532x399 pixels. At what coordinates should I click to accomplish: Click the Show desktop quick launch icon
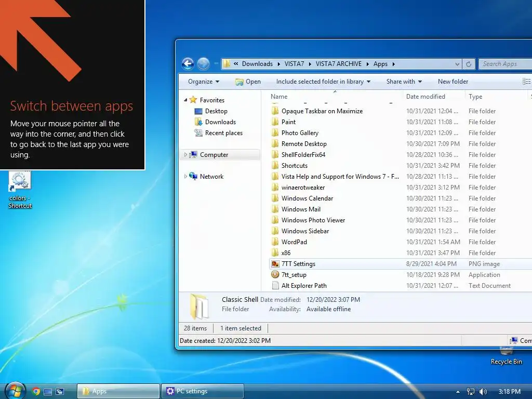(x=48, y=392)
